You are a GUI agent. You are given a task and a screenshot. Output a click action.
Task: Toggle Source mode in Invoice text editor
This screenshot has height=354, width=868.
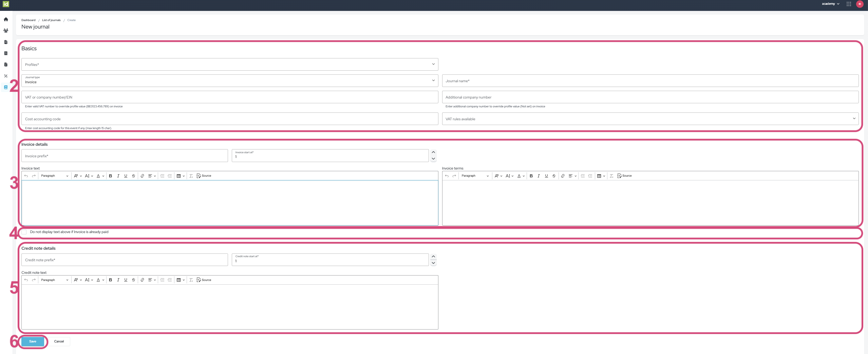(204, 176)
